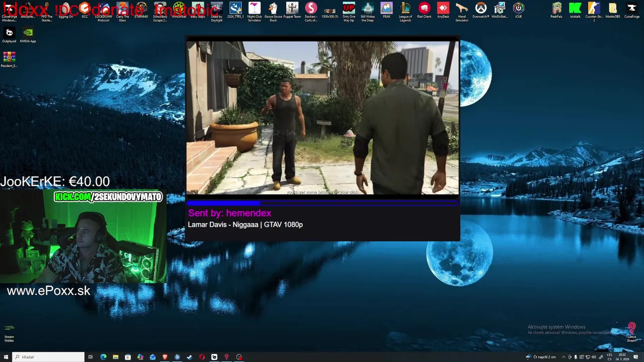
Task: Open Brave browser from the taskbar
Action: click(165, 357)
